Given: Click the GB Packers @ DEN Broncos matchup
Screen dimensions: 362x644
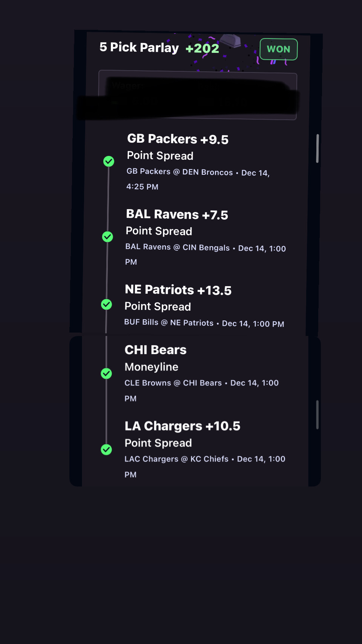Looking at the screenshot, I should pyautogui.click(x=179, y=172).
